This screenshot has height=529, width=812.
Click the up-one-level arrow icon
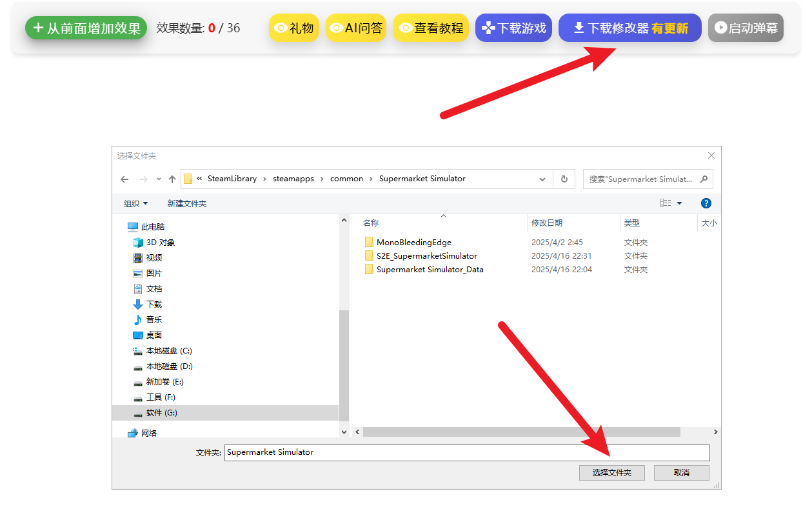(x=172, y=179)
